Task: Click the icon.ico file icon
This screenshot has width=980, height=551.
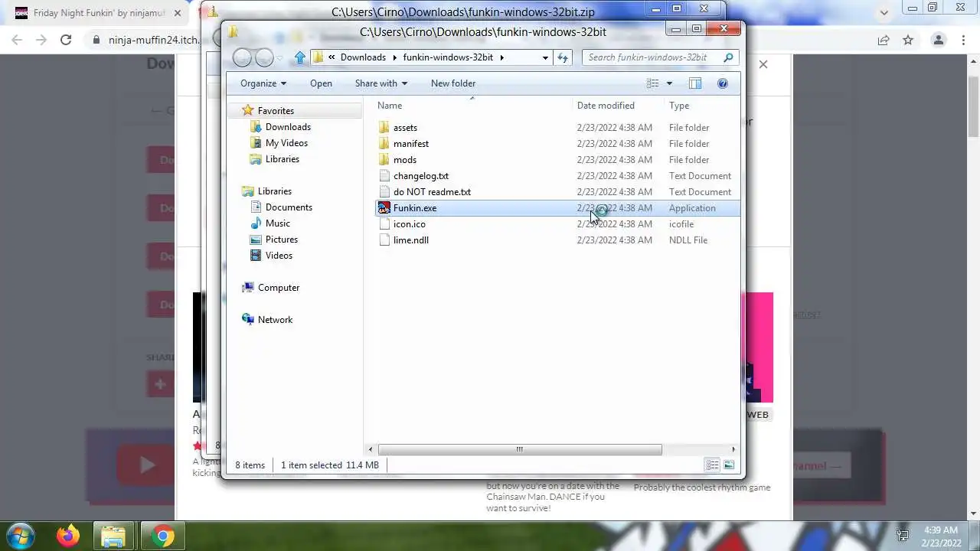Action: click(384, 224)
